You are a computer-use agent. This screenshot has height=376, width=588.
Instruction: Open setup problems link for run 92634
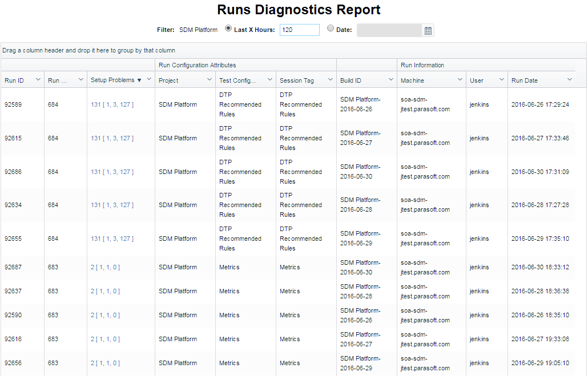[112, 205]
